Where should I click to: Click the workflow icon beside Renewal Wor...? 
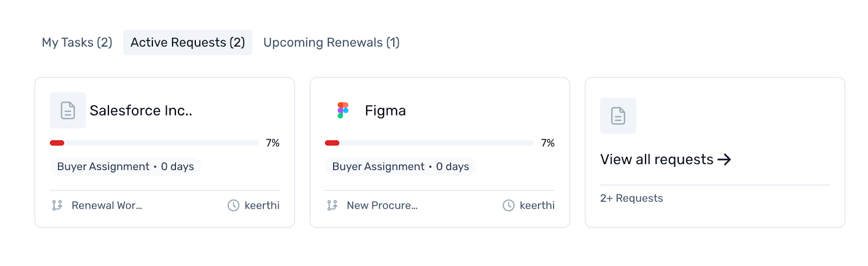(57, 205)
